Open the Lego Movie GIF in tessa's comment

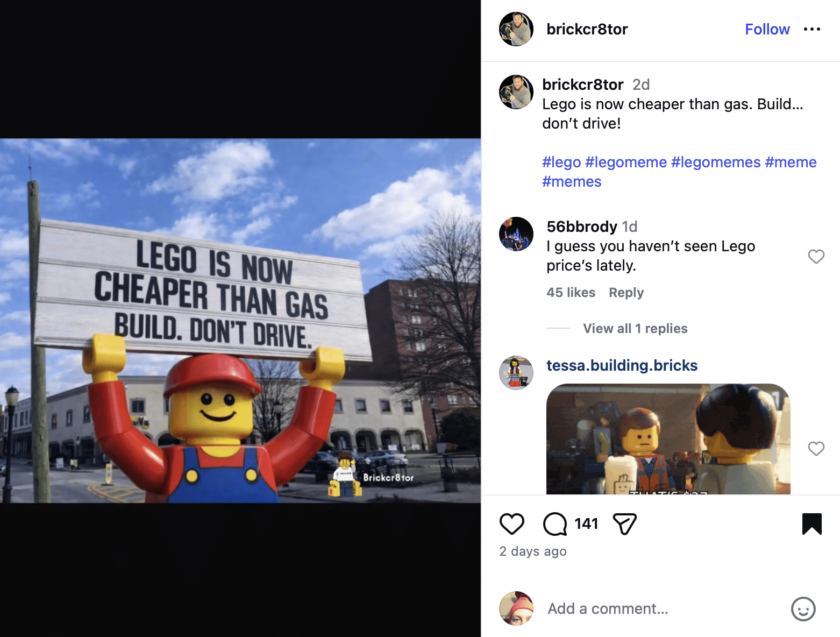[x=668, y=441]
